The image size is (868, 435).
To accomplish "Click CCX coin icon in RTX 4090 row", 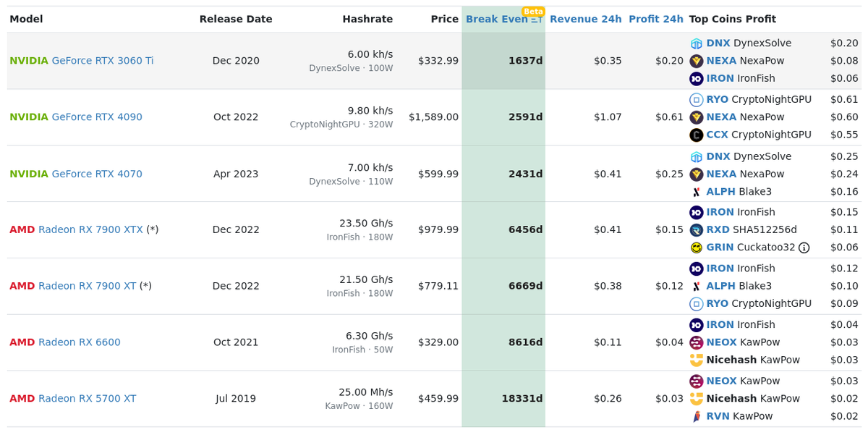I will [697, 135].
